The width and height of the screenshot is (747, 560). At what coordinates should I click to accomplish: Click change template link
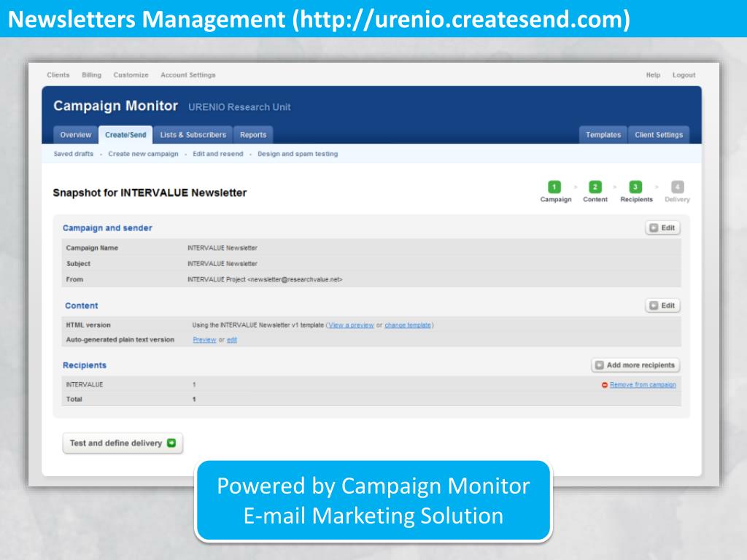pos(408,325)
